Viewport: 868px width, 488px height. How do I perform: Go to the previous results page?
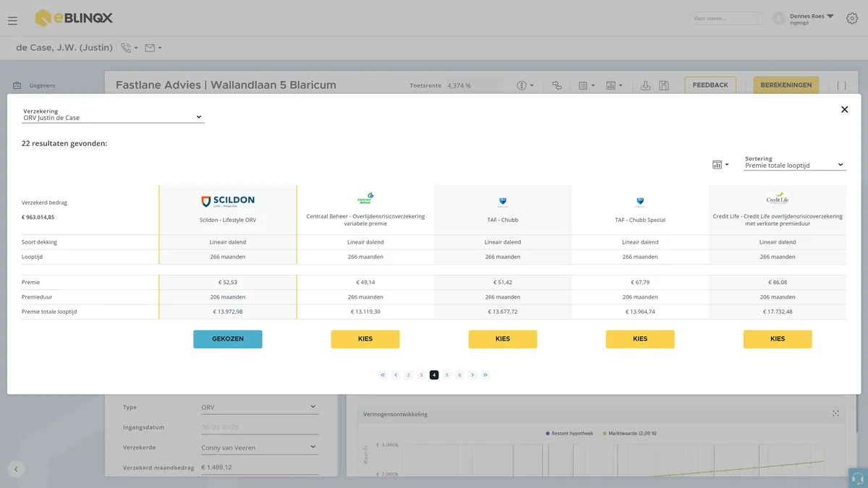[x=396, y=374]
